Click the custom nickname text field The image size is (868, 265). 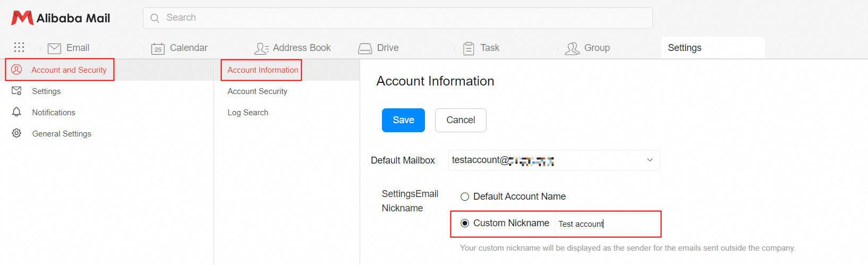tap(606, 224)
